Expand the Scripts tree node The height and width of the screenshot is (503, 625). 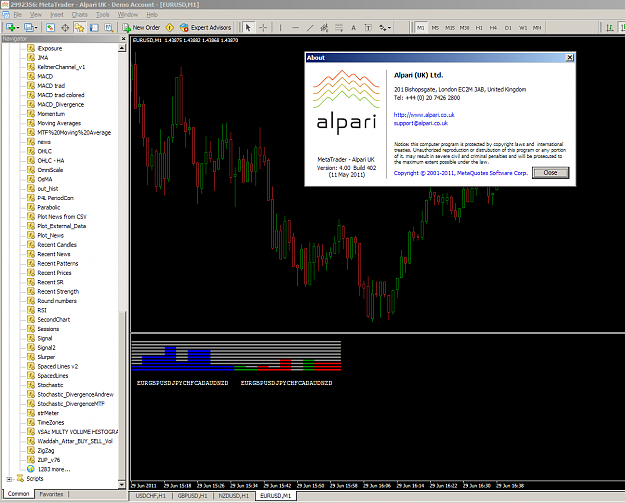pos(9,479)
